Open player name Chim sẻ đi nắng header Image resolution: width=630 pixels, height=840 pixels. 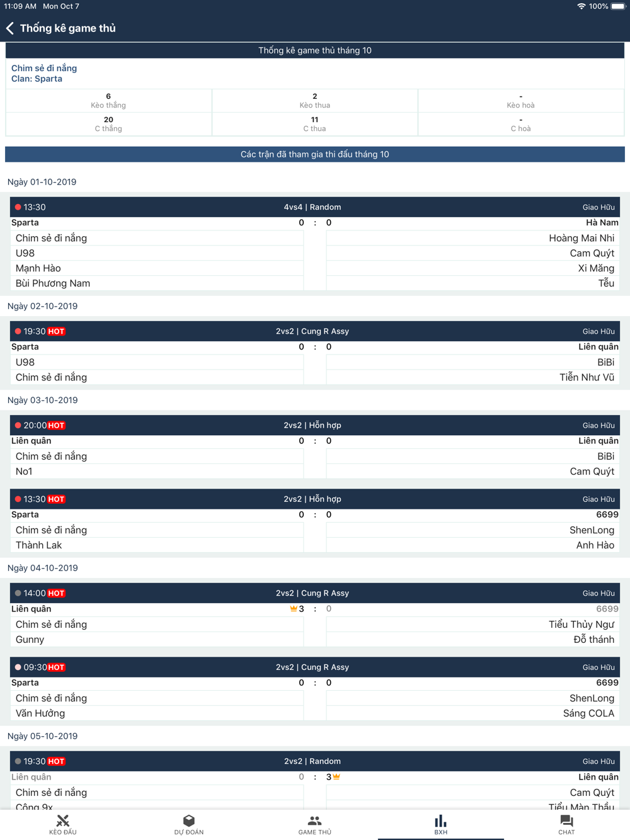point(44,68)
